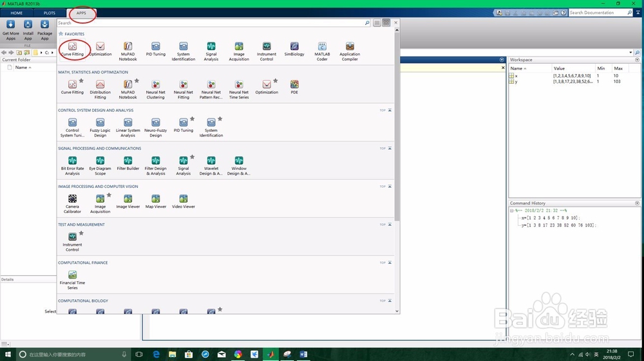Collapse Computational Biology section
The width and height of the screenshot is (644, 361).
(390, 301)
